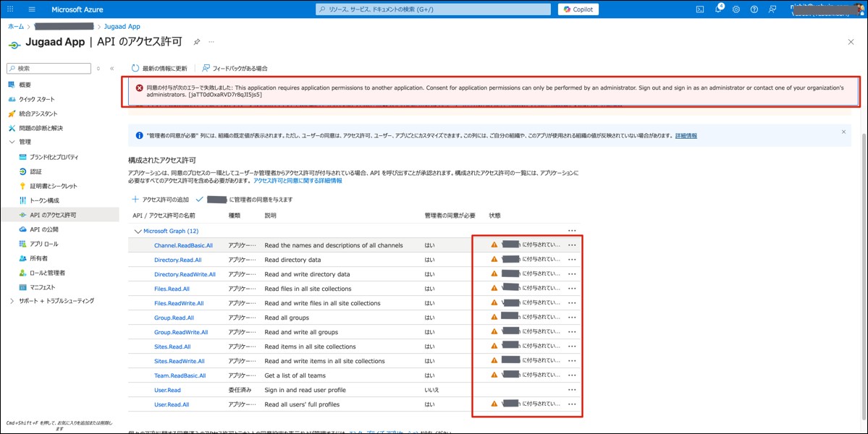
Task: Click the ホーム breadcrumb link
Action: [15, 27]
